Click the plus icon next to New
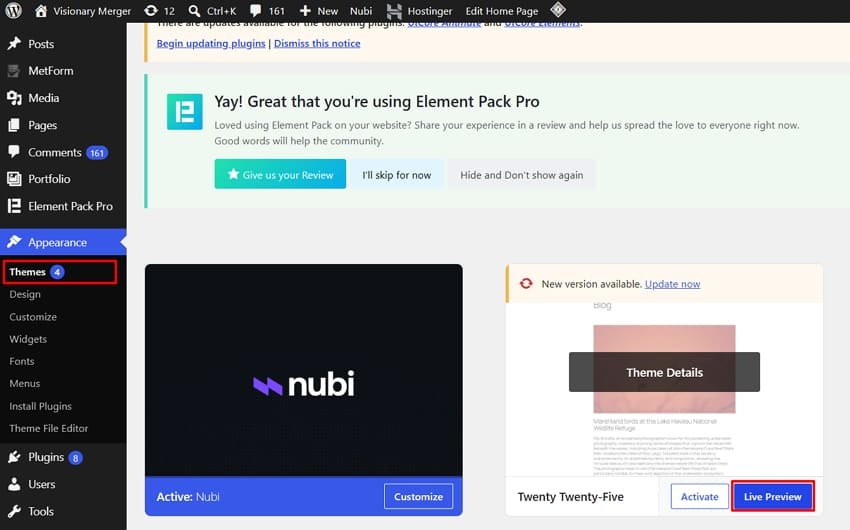This screenshot has height=530, width=850. pyautogui.click(x=305, y=11)
